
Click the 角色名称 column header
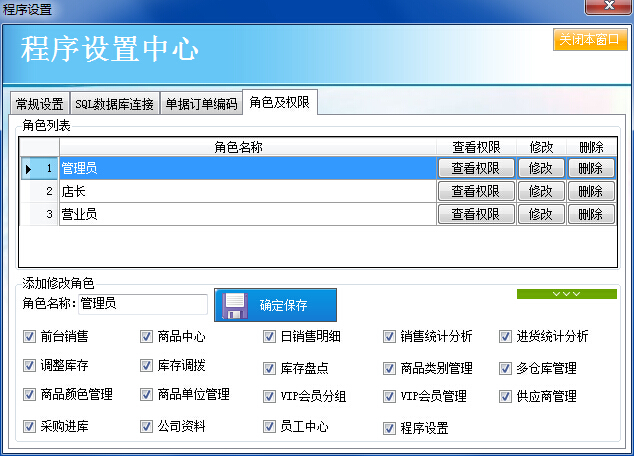click(x=238, y=147)
